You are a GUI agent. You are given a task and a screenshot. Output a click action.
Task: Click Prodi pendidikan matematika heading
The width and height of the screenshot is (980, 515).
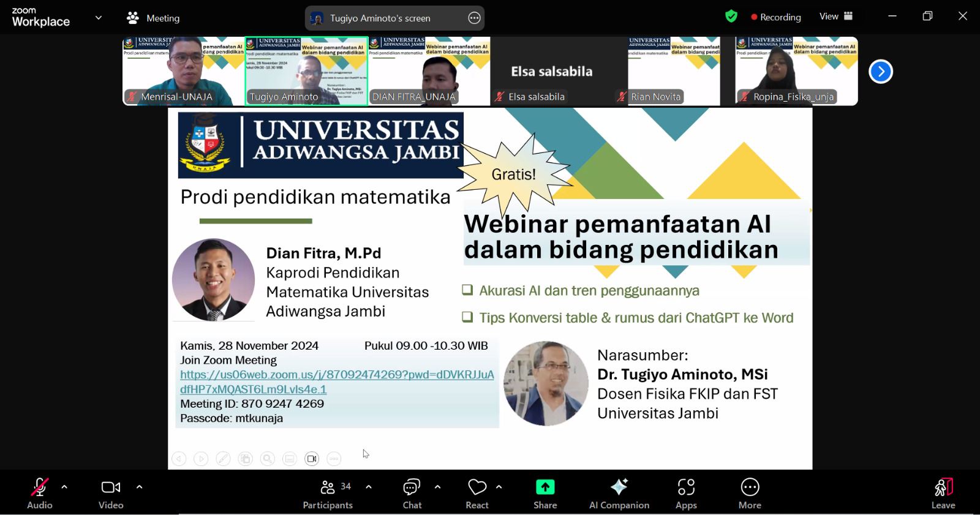[x=315, y=197]
